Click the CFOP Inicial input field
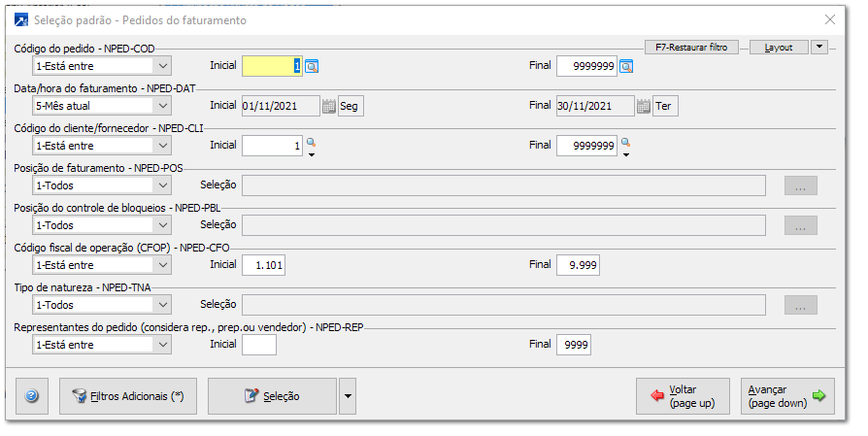This screenshot has width=868, height=436. point(264,265)
